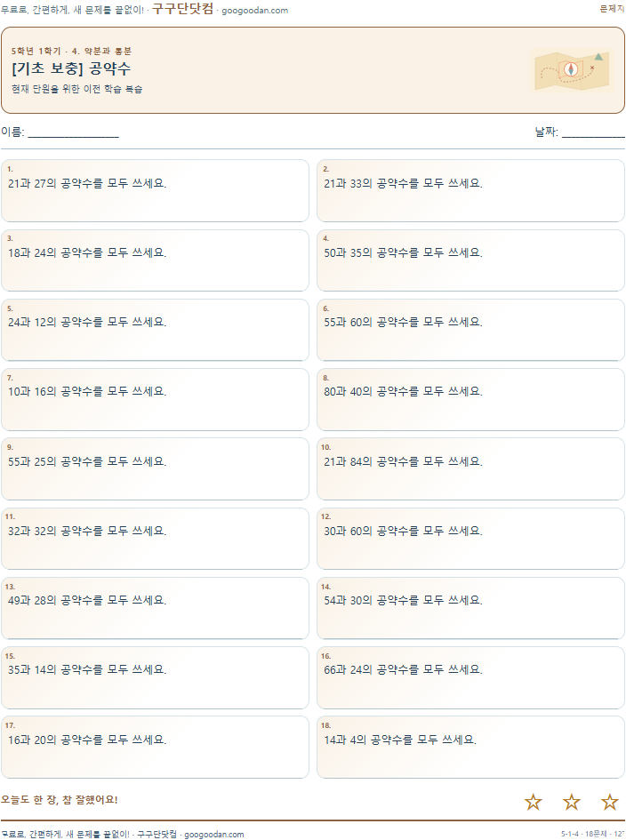Screen dimensions: 626x840
Task: Click the 문제지 label in top corner
Action: pyautogui.click(x=612, y=9)
